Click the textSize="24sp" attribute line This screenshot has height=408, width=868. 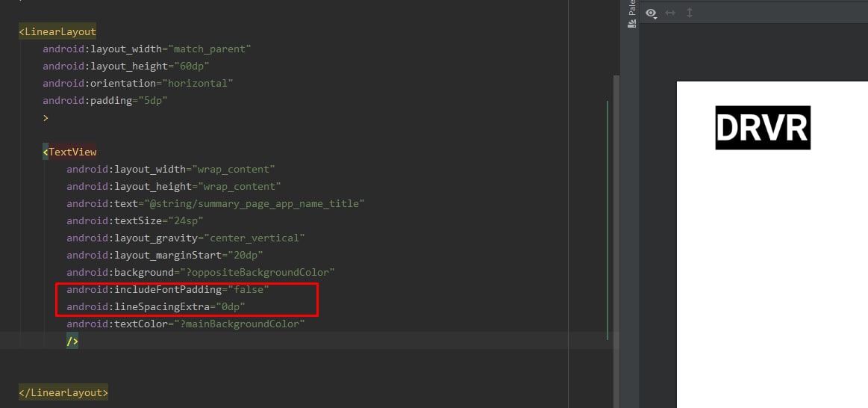coord(135,220)
